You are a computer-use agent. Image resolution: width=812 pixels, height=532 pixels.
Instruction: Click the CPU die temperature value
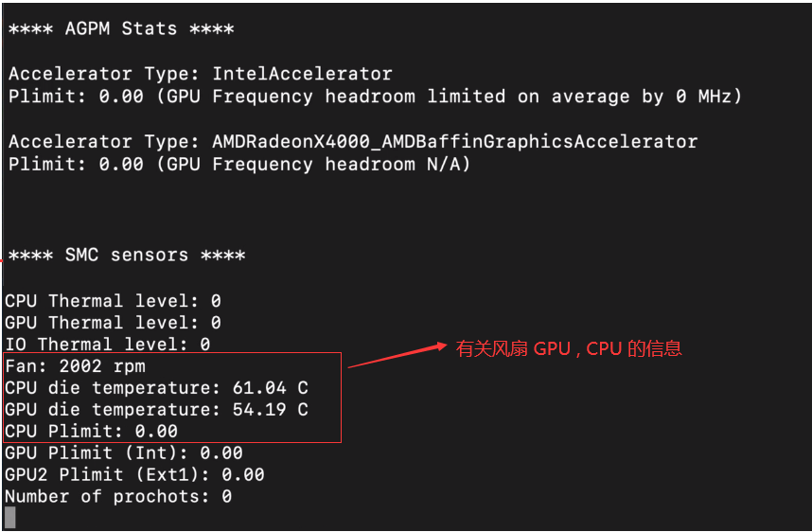[x=271, y=387]
